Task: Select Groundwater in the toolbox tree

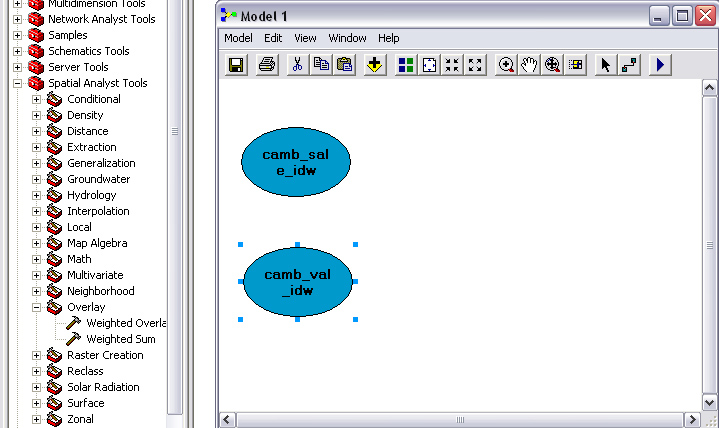Action: pos(99,179)
